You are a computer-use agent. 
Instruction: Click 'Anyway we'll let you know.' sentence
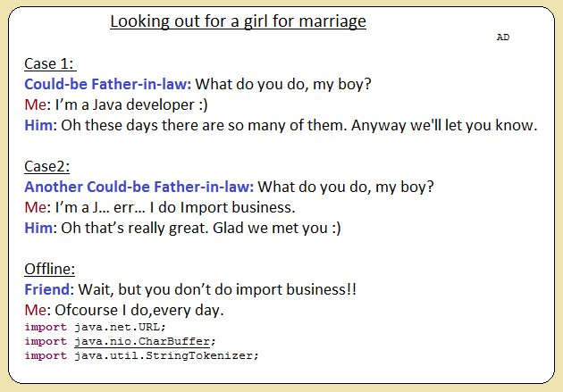point(444,125)
